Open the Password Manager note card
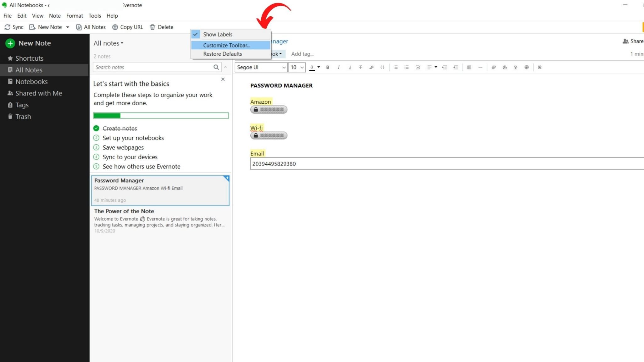The height and width of the screenshot is (362, 644). (160, 190)
